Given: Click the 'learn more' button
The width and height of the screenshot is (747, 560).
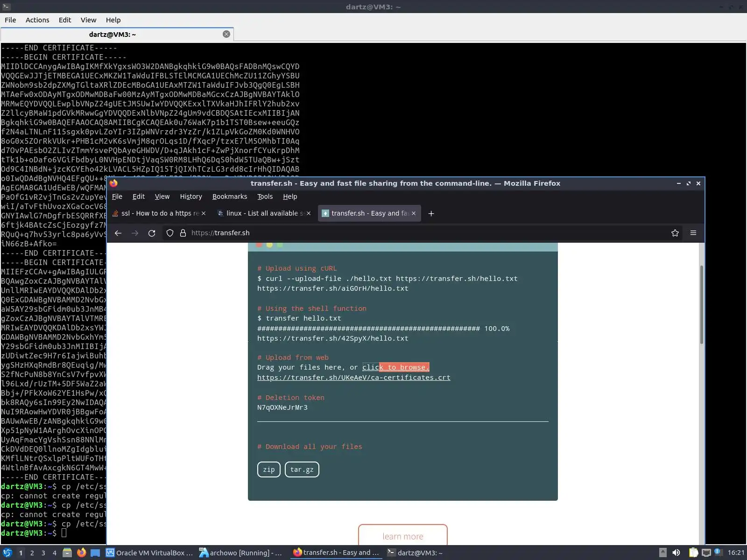Looking at the screenshot, I should point(403,536).
